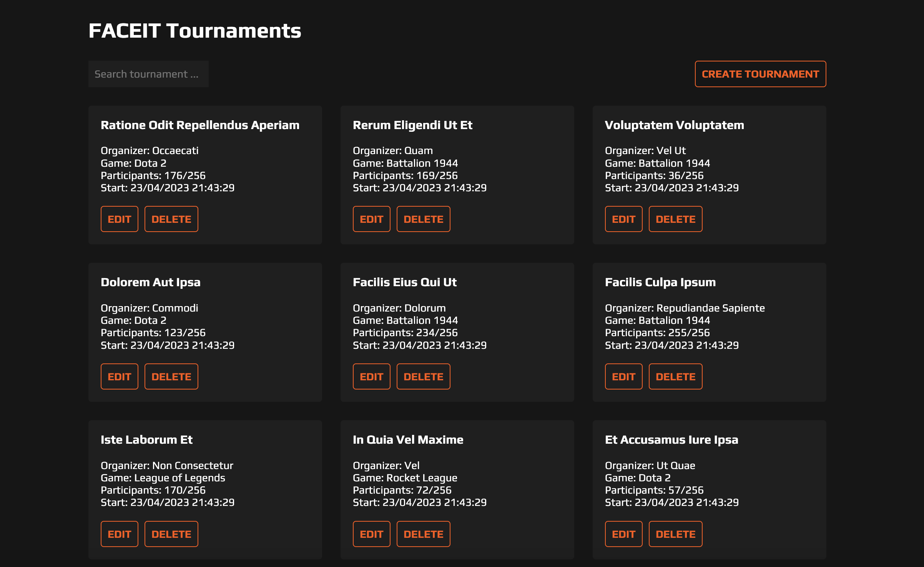Delete the Iste Laborum Et tournament
The image size is (924, 567).
[171, 534]
